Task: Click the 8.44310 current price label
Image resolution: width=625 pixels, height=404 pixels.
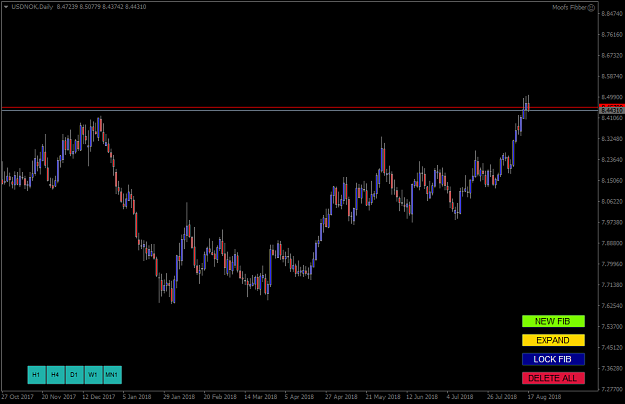Action: point(612,110)
